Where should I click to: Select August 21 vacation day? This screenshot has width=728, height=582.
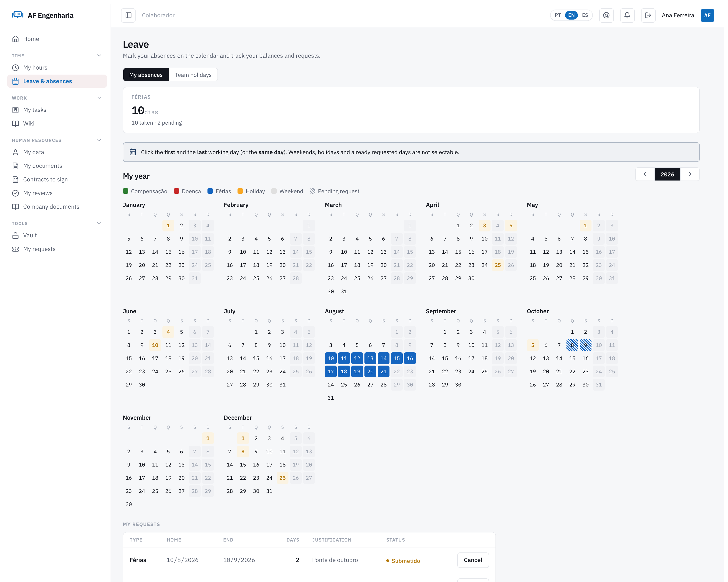click(383, 371)
